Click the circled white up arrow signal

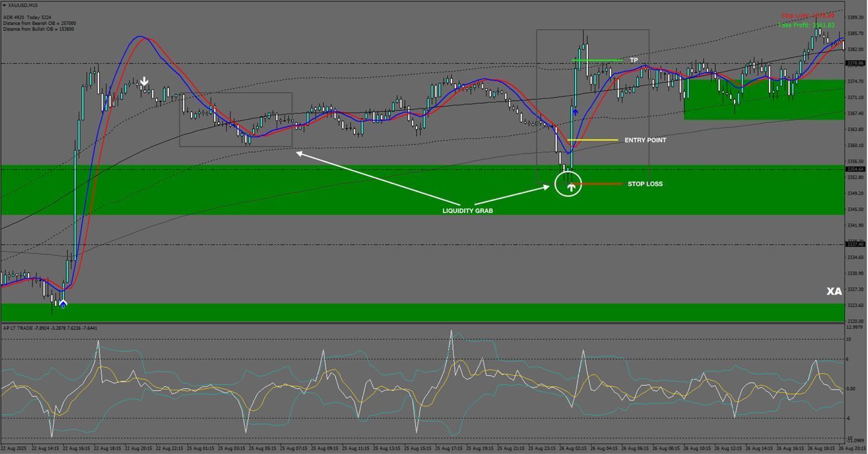[571, 187]
